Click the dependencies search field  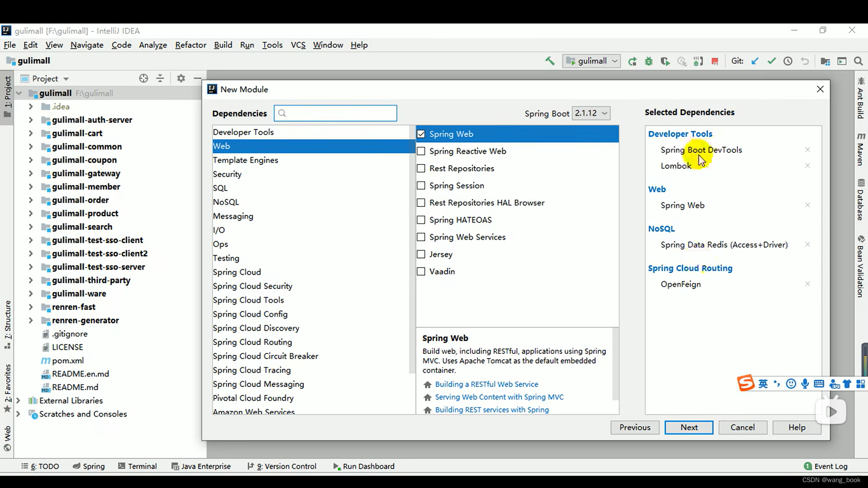(x=335, y=113)
